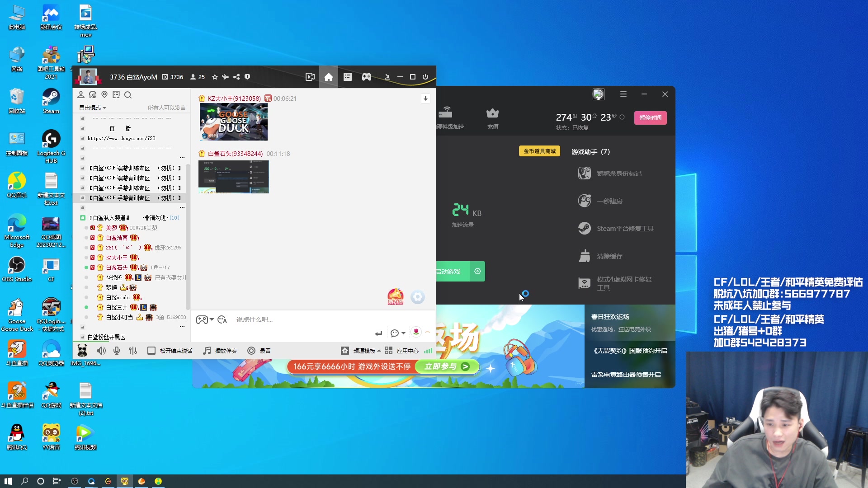Click 立即参与 on the promo banner

[x=447, y=366]
